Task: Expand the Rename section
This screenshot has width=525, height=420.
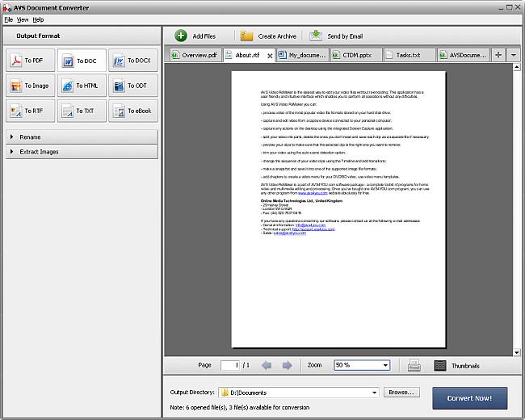Action: coord(82,137)
